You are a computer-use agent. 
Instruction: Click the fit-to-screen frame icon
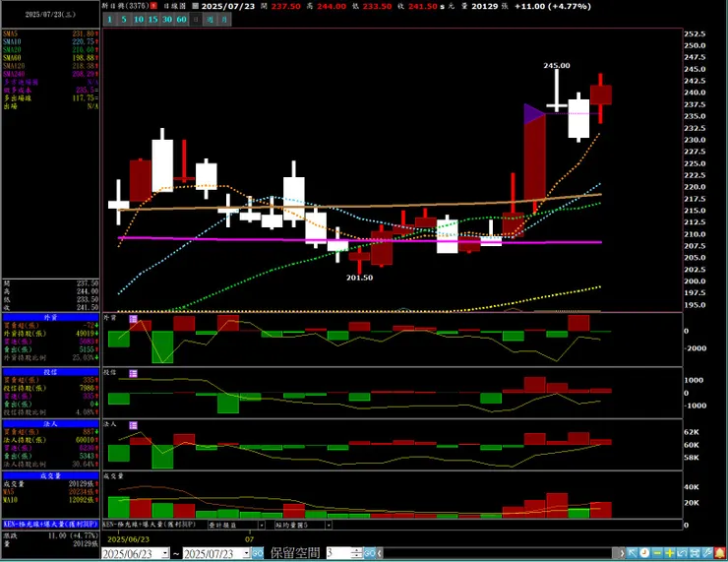[695, 553]
